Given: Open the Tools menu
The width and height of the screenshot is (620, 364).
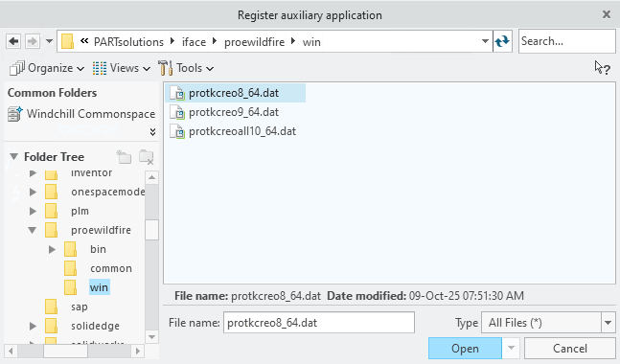Looking at the screenshot, I should 186,68.
